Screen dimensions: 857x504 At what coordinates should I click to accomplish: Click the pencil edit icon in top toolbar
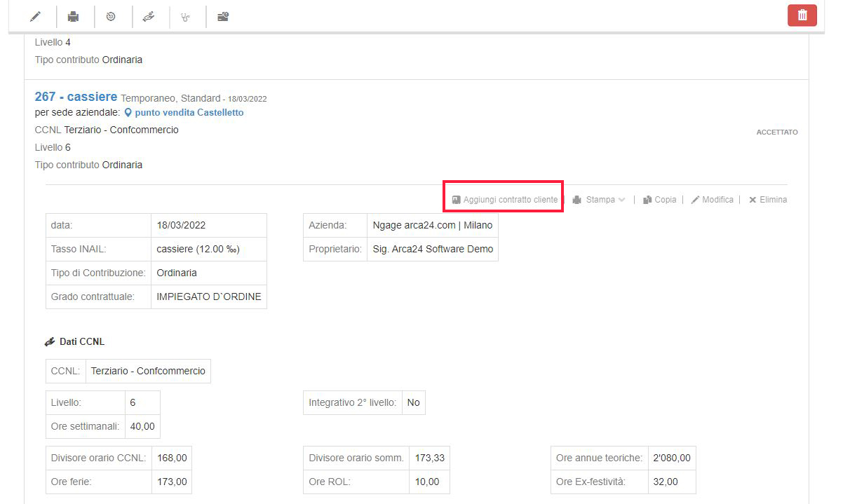[x=35, y=17]
